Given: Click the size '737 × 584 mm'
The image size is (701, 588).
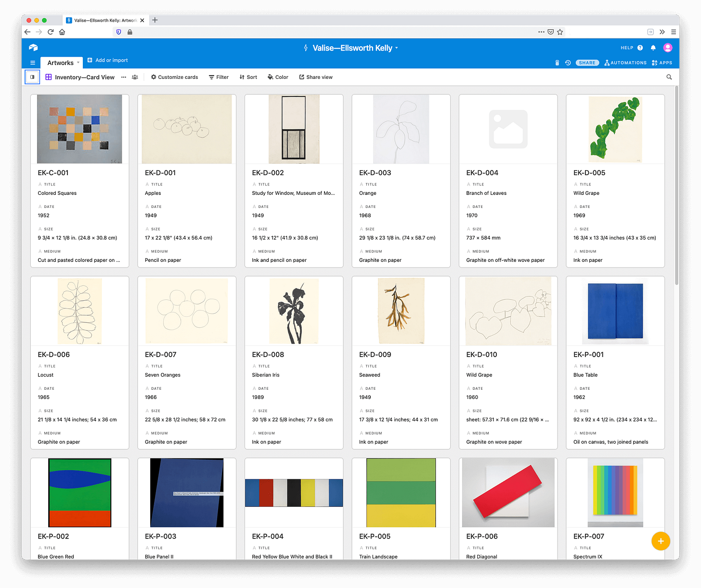Looking at the screenshot, I should (x=483, y=238).
